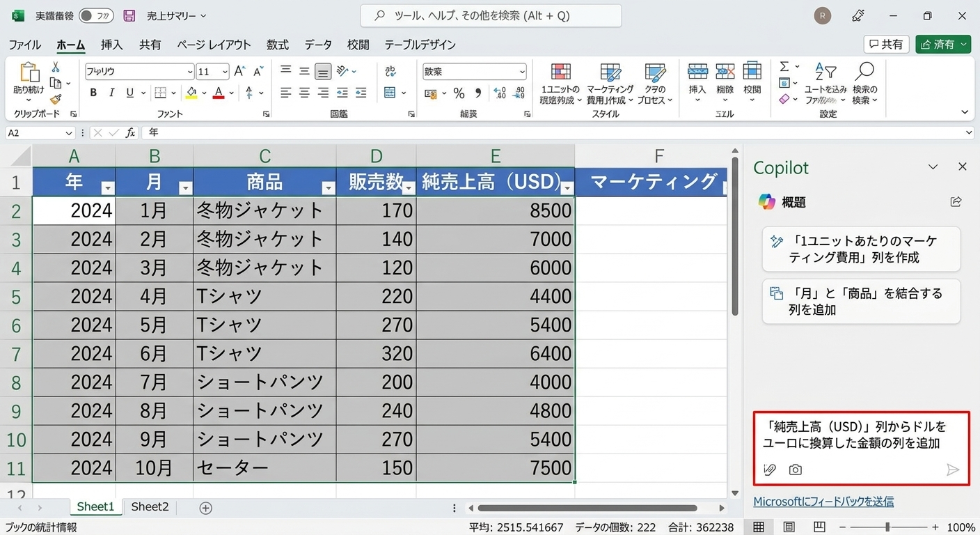The height and width of the screenshot is (535, 980).
Task: Click the Top Align icon
Action: [x=285, y=70]
